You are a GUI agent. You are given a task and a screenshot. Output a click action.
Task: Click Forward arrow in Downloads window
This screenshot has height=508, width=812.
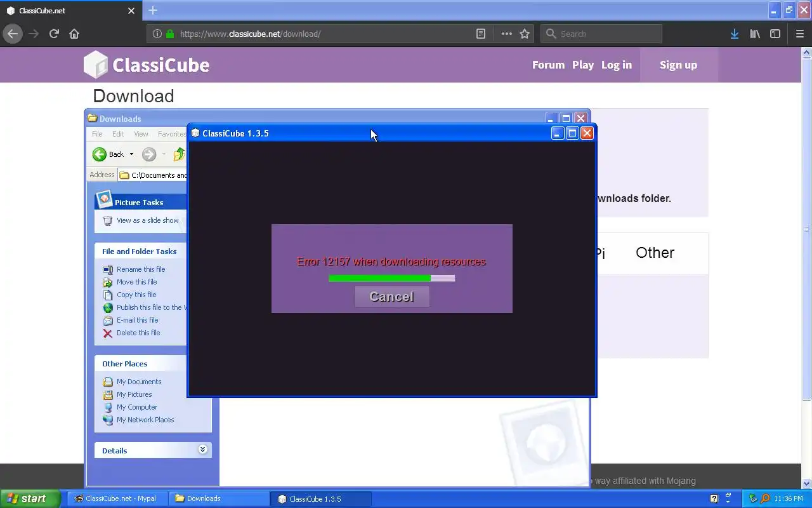(x=148, y=154)
